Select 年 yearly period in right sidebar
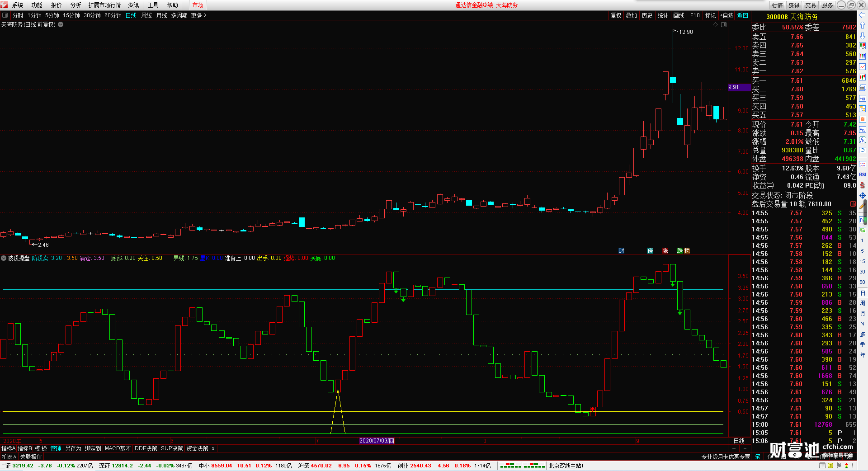 (x=863, y=355)
